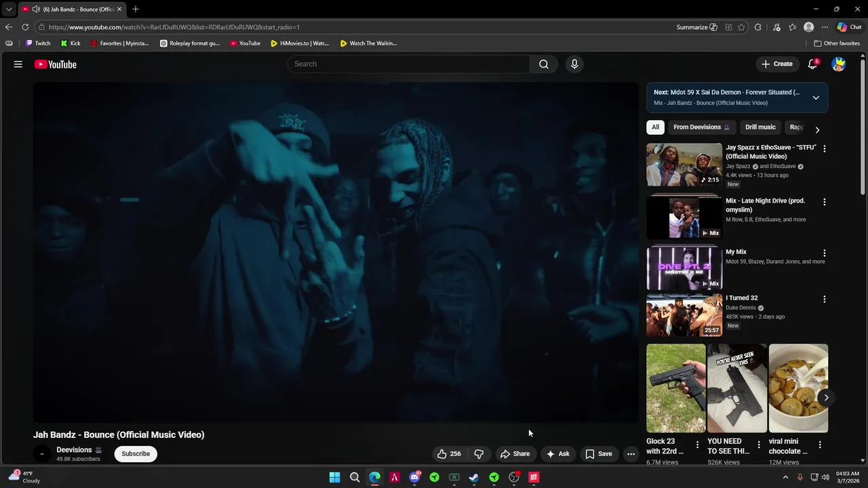
Task: Open the Kick bookmark
Action: (x=71, y=43)
